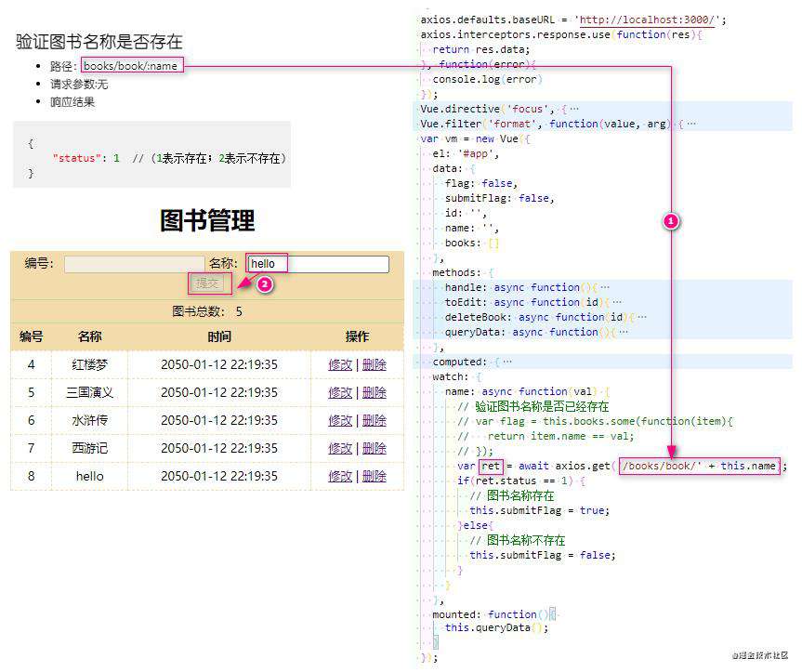Click 修改 link for 水浒传 row
Screen dimensions: 802x672
point(340,420)
